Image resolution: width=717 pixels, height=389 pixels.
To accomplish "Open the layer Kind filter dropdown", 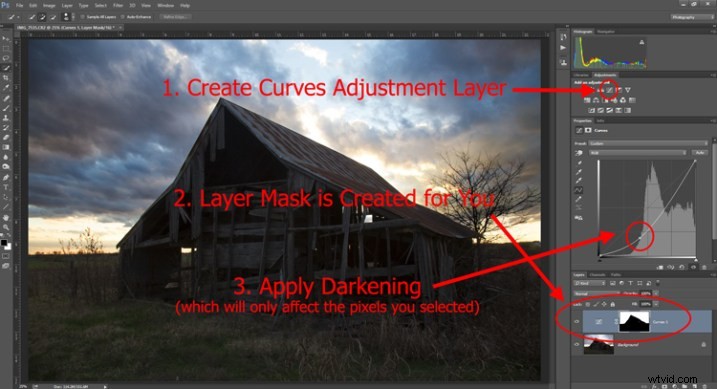I will point(590,283).
